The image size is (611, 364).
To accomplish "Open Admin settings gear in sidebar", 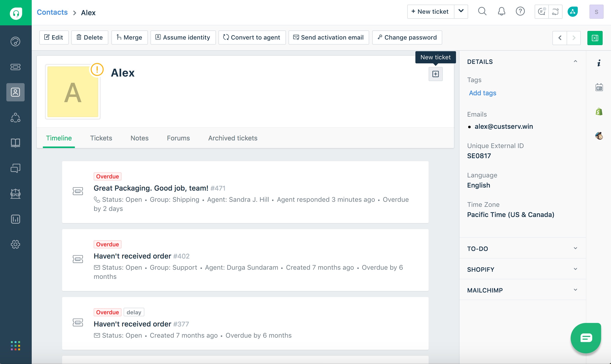I will (x=15, y=244).
